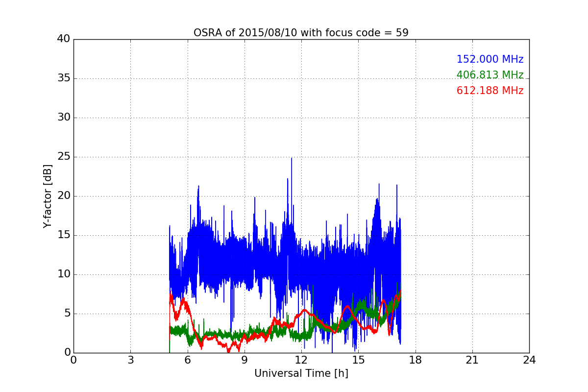Click the x-axis tick label 18
This screenshot has height=392, width=588.
click(415, 360)
